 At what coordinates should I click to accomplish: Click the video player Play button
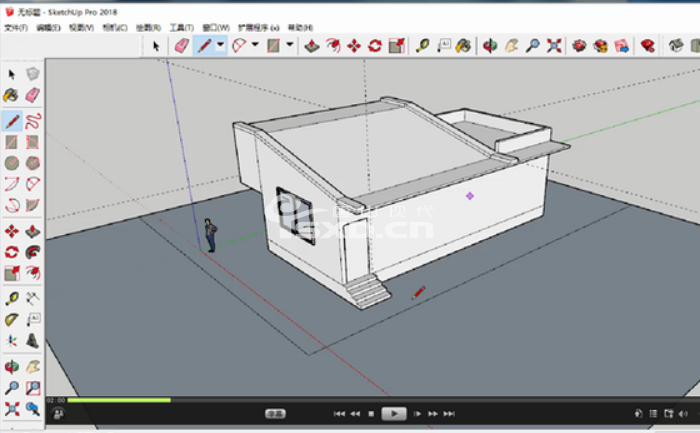pos(394,414)
